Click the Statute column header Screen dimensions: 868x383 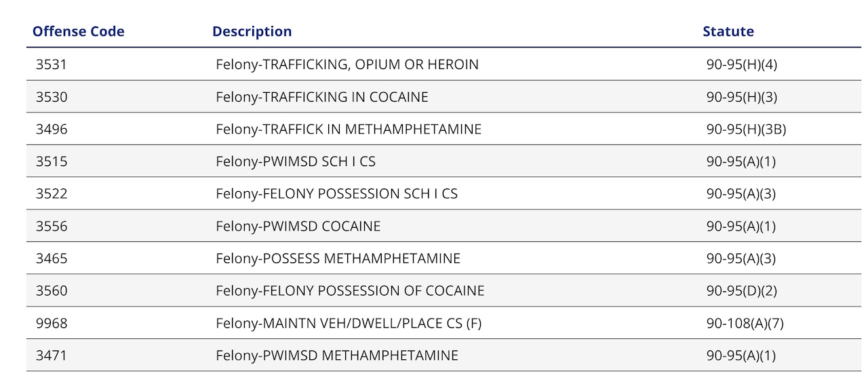(728, 31)
